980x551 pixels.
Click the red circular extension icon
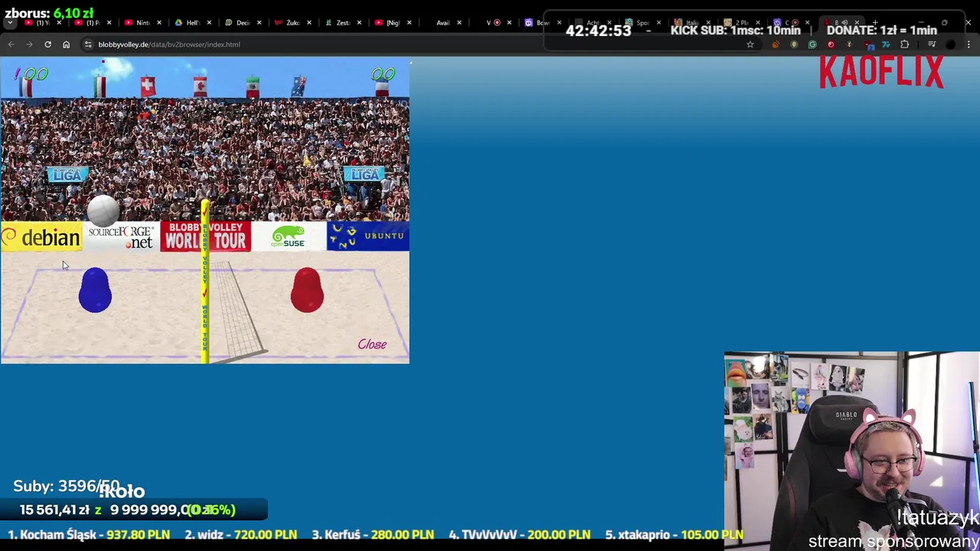[831, 44]
